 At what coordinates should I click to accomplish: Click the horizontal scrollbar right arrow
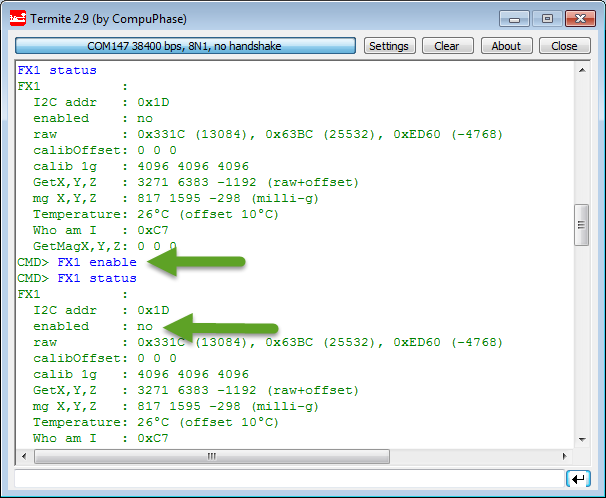[x=565, y=456]
